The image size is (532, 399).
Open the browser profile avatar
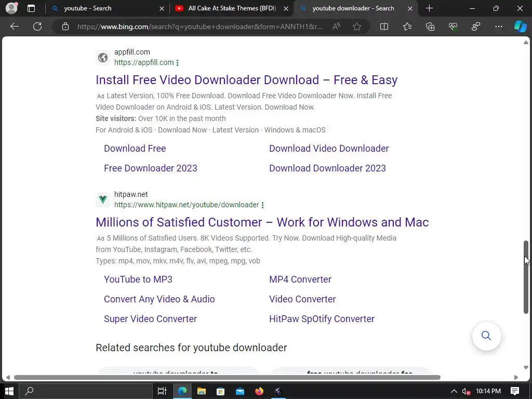pyautogui.click(x=11, y=8)
